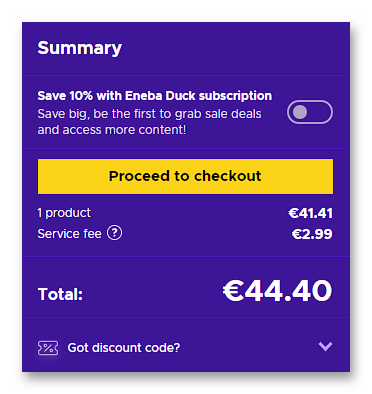Expand discount code section with chevron
This screenshot has width=372, height=394.
(x=325, y=346)
